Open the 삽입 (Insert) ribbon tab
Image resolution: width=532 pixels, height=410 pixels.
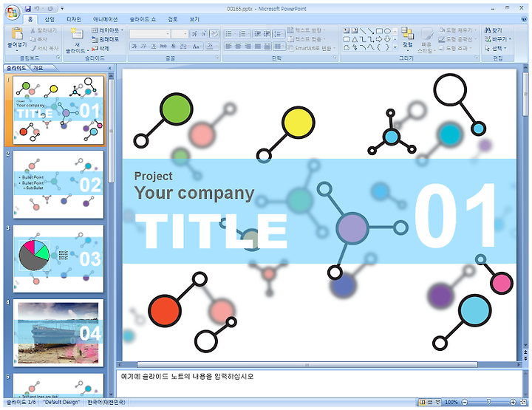[50, 19]
